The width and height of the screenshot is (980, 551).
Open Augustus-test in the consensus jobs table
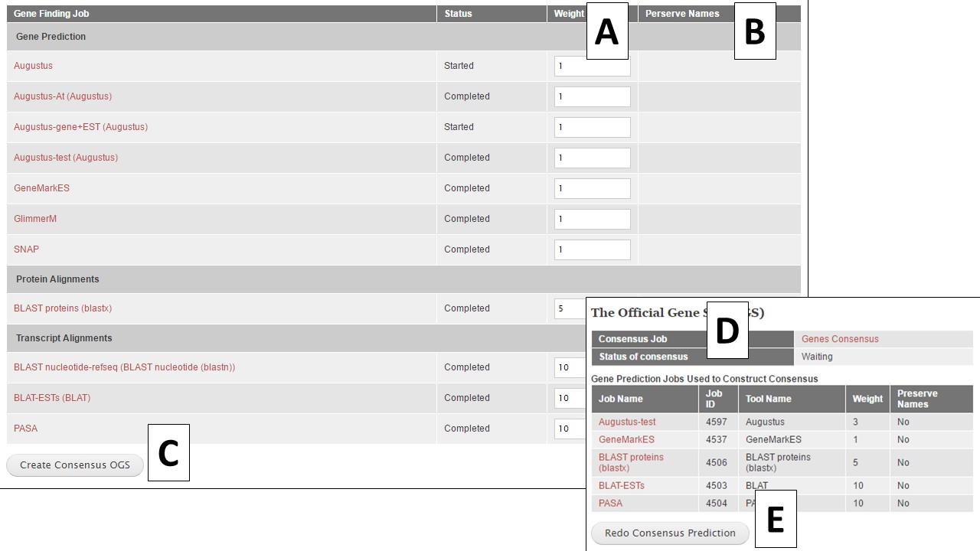click(627, 422)
